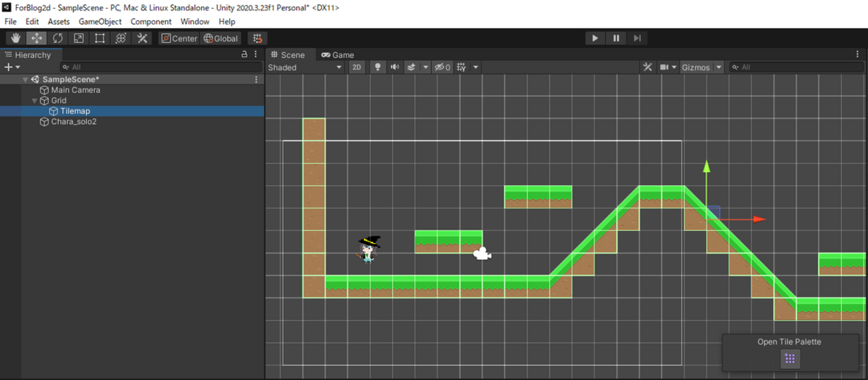This screenshot has width=868, height=380.
Task: Click the camera gizmo icon in scene
Action: point(482,253)
